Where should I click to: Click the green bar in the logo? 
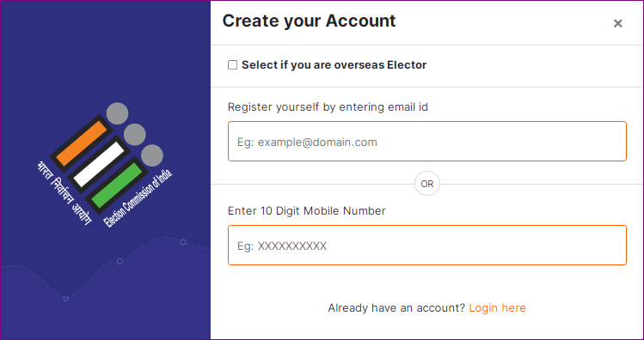(x=116, y=185)
